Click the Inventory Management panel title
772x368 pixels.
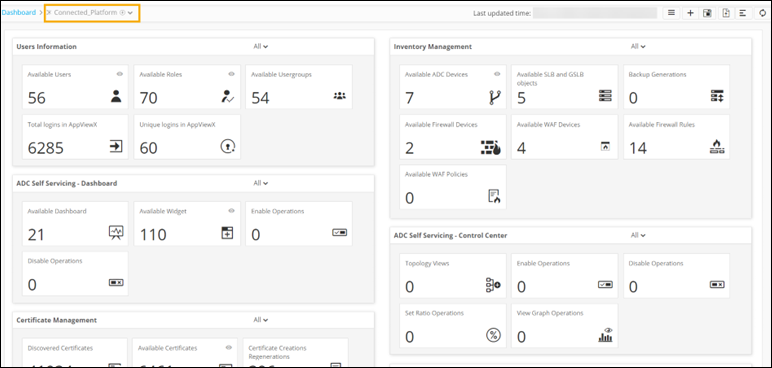[x=433, y=46]
